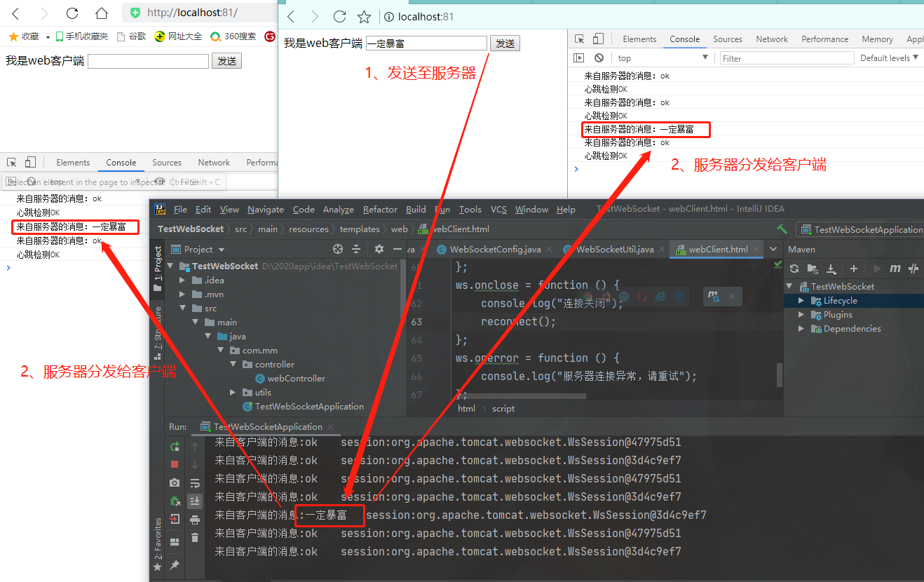Click Maven download sources icon
This screenshot has width=924, height=582.
click(x=831, y=269)
